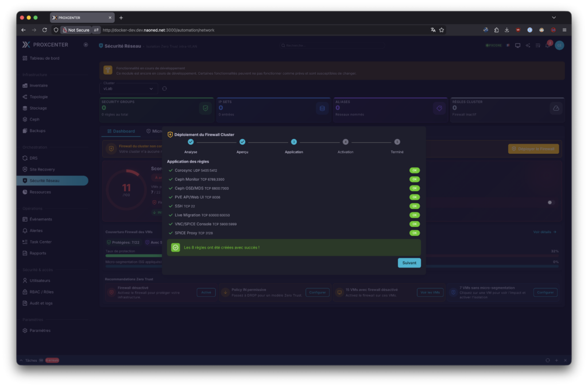588x387 pixels.
Task: Click the Aperçu step checkmark circle
Action: tap(242, 142)
